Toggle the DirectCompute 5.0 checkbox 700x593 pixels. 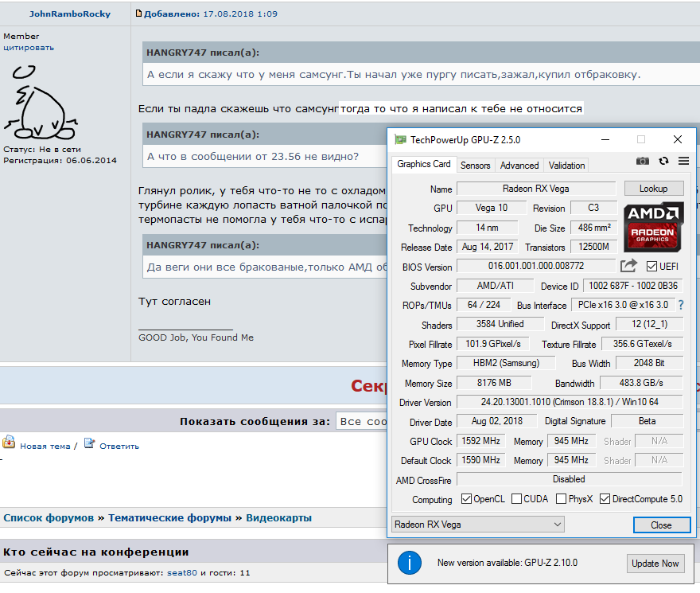click(605, 499)
